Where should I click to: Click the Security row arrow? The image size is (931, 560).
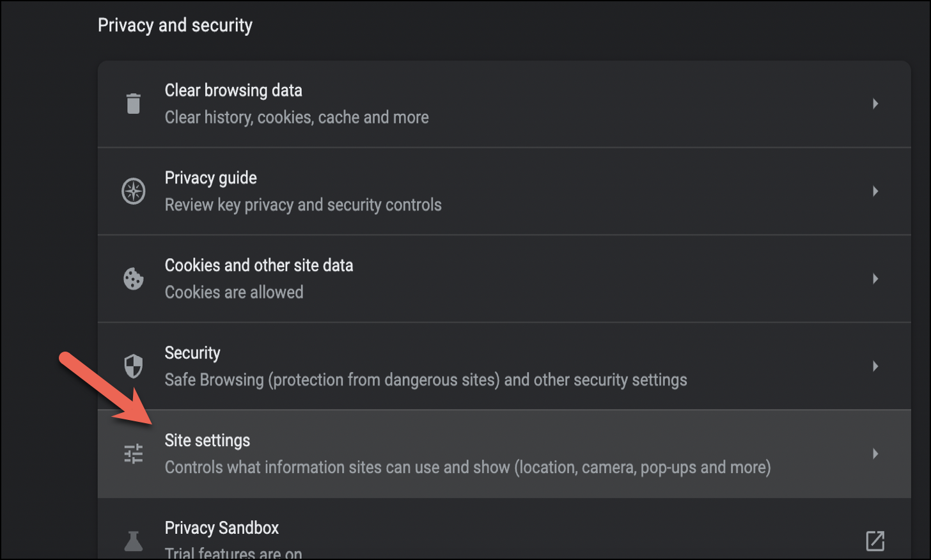point(875,366)
